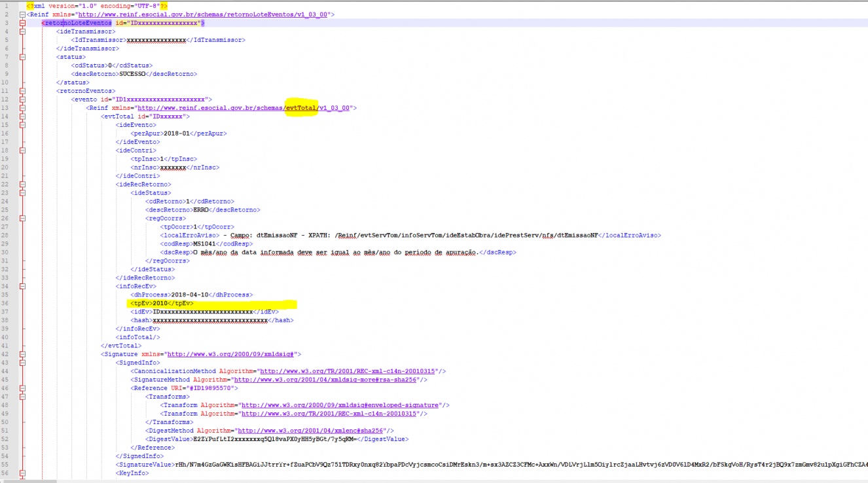This screenshot has height=483, width=868.
Task: Collapse the KeyInfo block on line 56
Action: [23, 473]
